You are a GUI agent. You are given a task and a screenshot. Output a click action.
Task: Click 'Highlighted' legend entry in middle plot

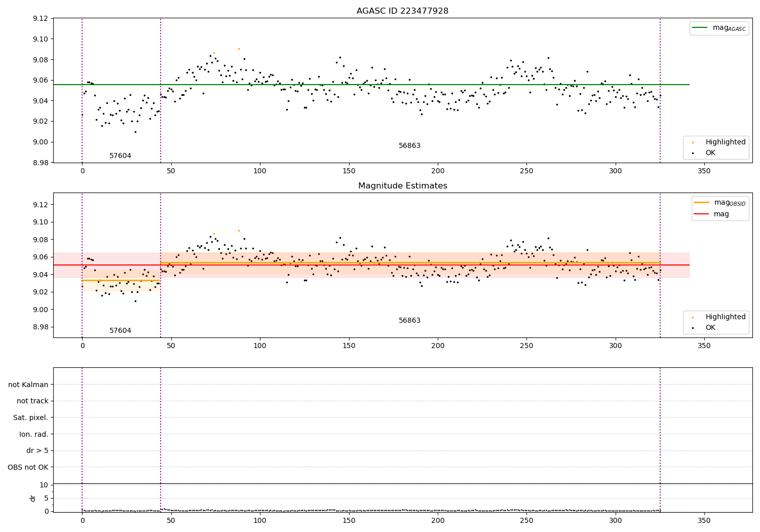click(x=719, y=317)
